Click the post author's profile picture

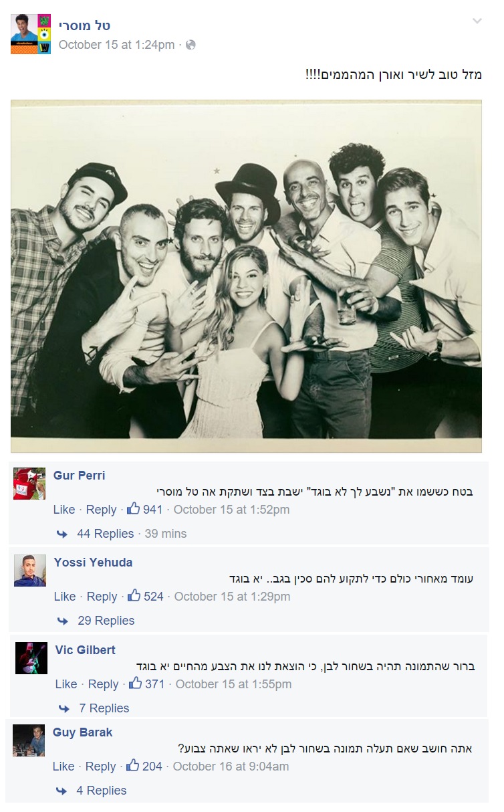(x=31, y=33)
